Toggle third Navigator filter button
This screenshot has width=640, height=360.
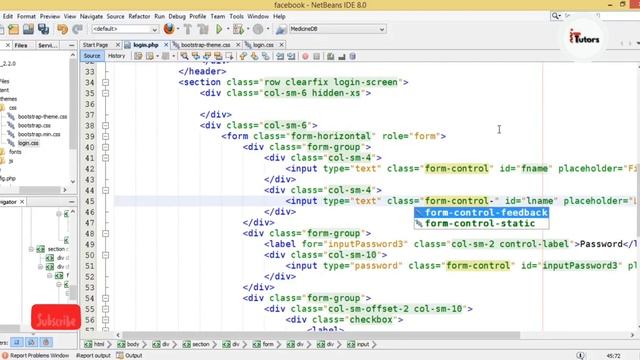point(46,342)
